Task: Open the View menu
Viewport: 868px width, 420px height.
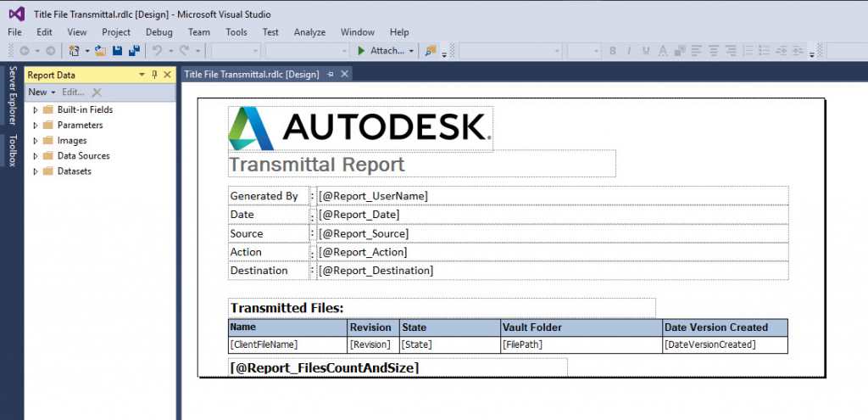Action: click(x=77, y=32)
